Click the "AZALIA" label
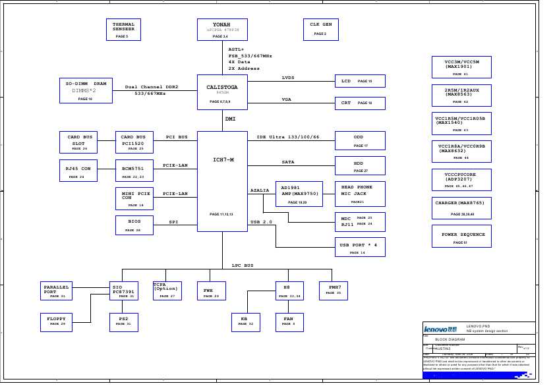The height and width of the screenshot is (392, 555). (260, 190)
